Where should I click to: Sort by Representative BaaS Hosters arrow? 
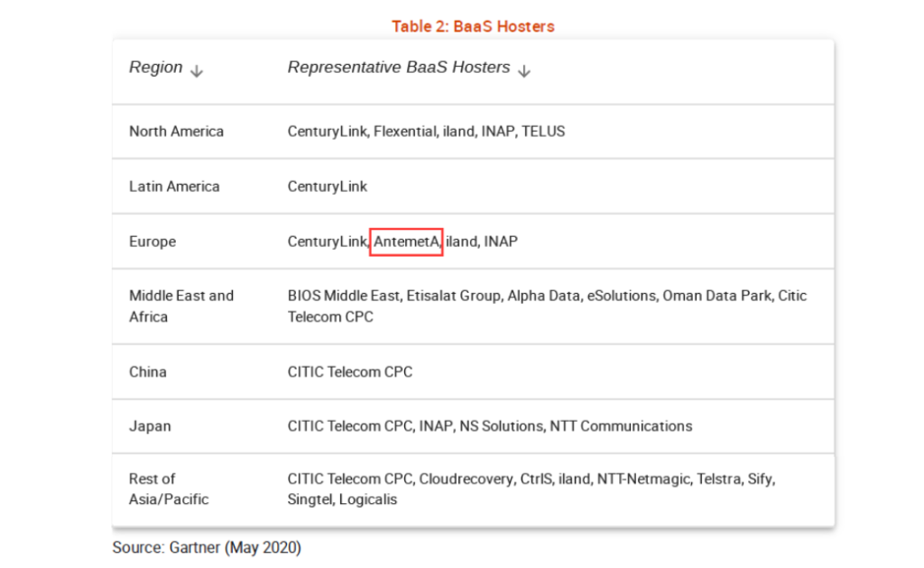click(x=524, y=71)
